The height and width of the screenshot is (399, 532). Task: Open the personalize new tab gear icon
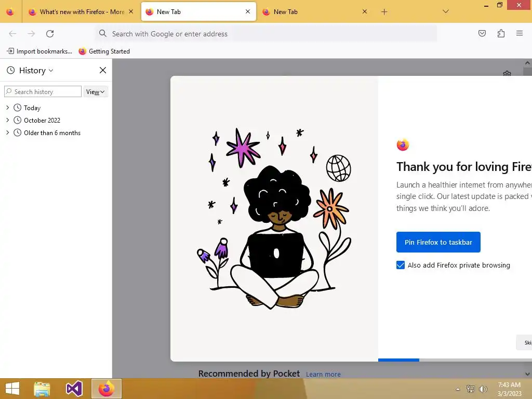pos(507,73)
